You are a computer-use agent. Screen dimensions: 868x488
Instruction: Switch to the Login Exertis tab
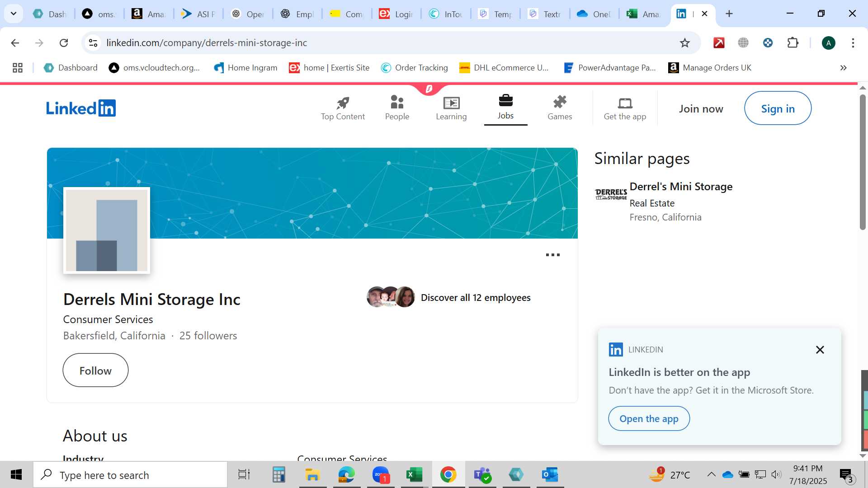[396, 14]
